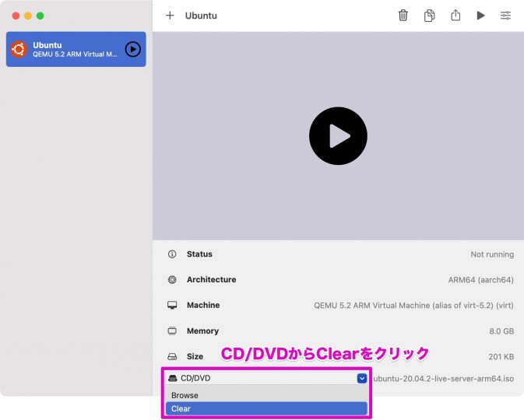Click the Ubuntu title in the toolbar
This screenshot has height=420, width=524.
coord(201,16)
